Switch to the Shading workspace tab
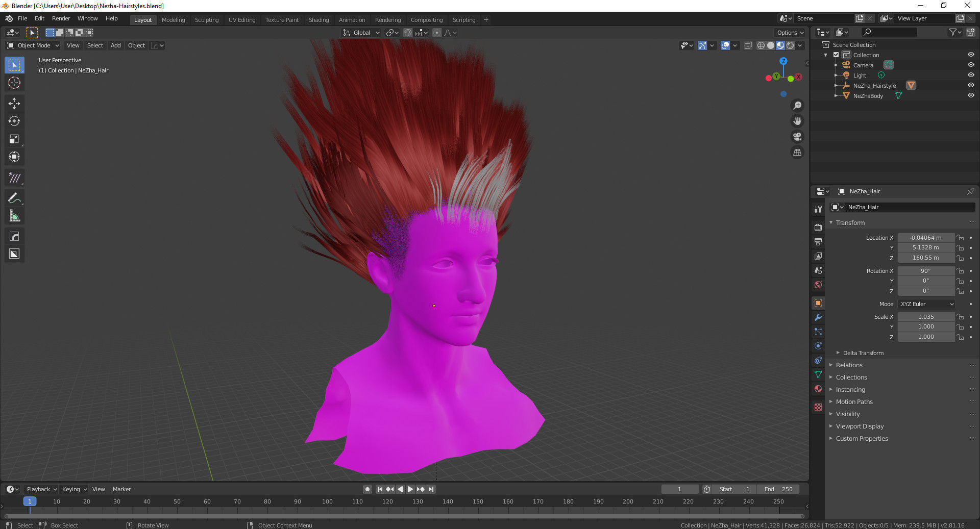The width and height of the screenshot is (980, 529). 318,20
